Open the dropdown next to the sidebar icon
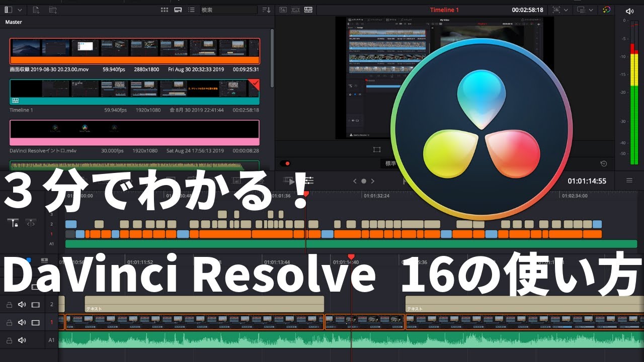This screenshot has width=644, height=362. click(x=20, y=10)
